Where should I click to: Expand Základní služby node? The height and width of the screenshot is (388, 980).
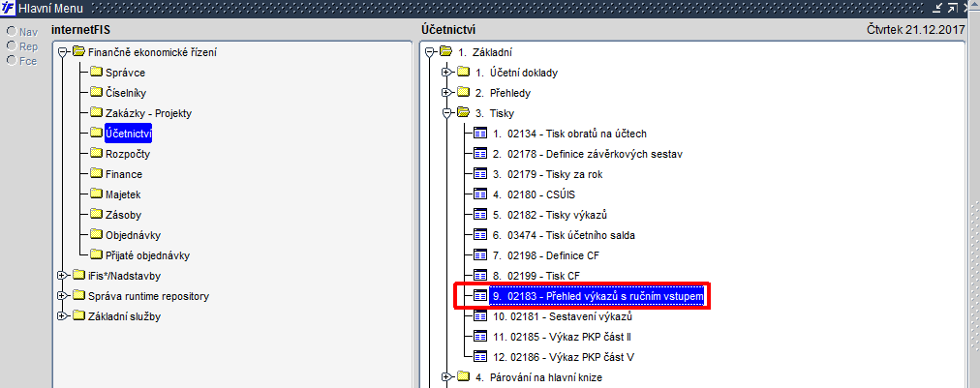click(x=62, y=316)
